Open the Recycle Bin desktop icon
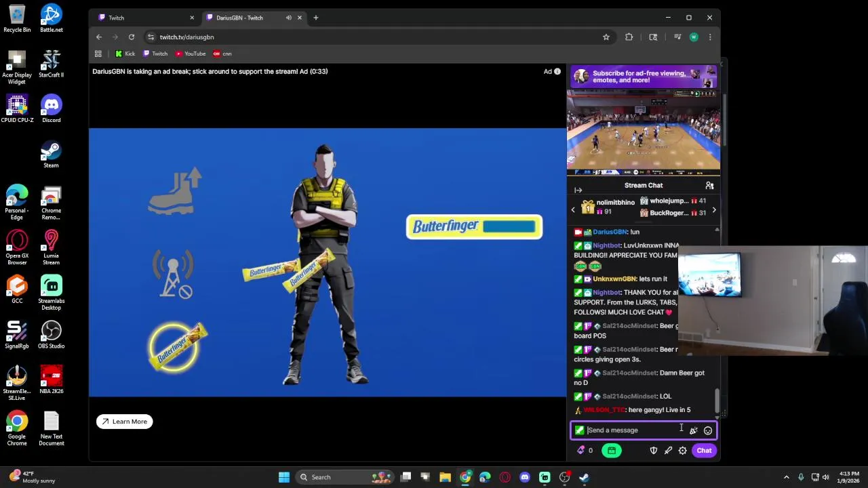Image resolution: width=868 pixels, height=488 pixels. pos(17,18)
